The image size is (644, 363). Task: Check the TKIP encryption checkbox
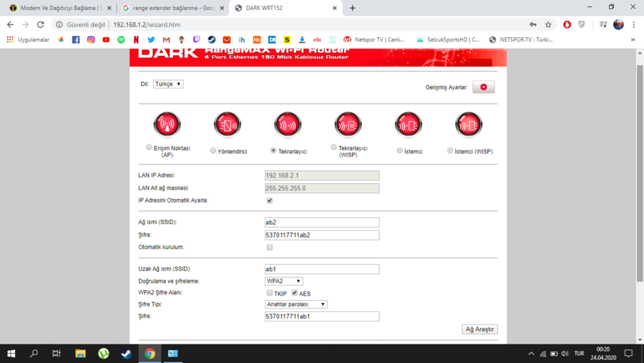point(270,293)
